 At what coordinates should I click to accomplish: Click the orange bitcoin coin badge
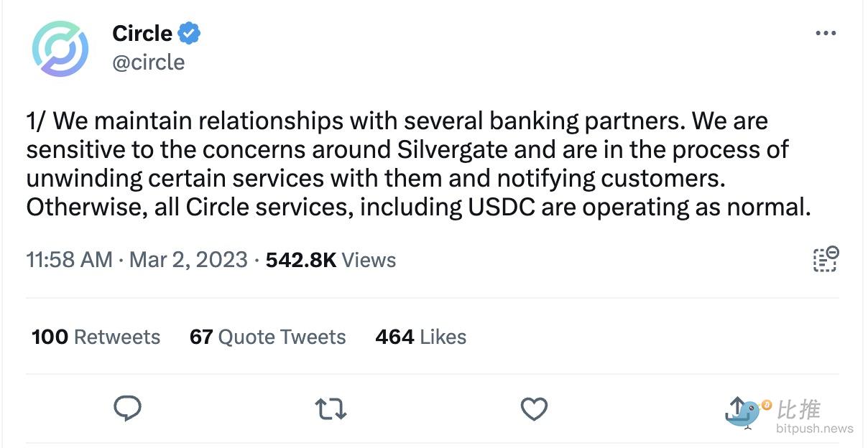766,406
